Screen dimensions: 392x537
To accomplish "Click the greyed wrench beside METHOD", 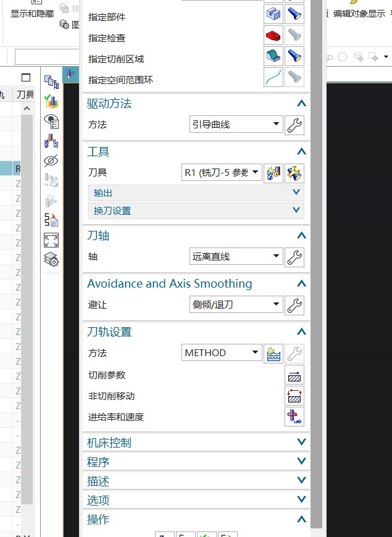I will [294, 354].
